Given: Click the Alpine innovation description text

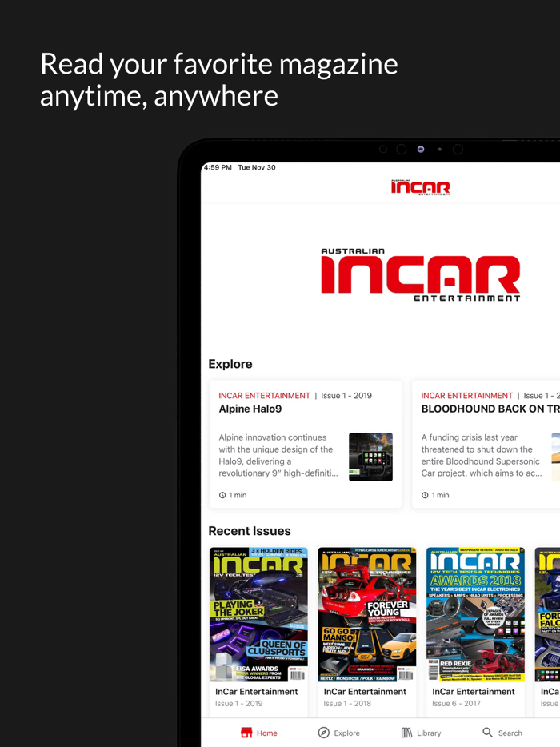Looking at the screenshot, I should [x=278, y=455].
